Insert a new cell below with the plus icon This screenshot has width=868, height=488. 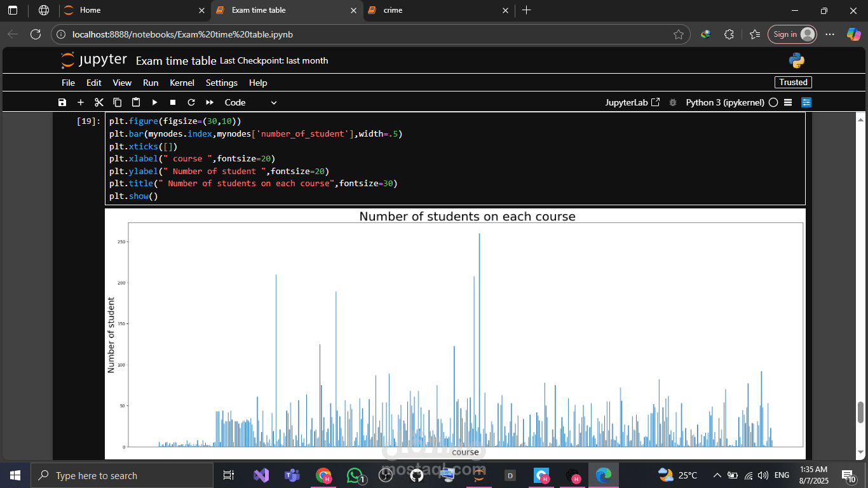[80, 102]
